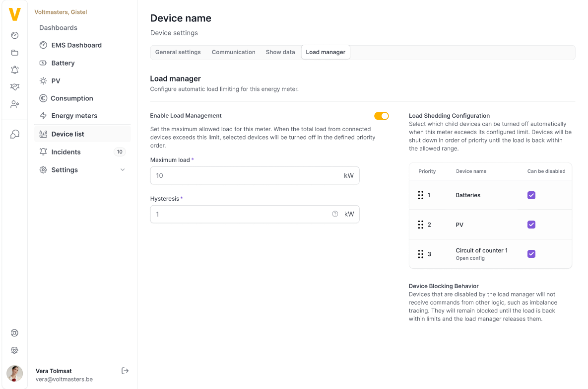Uncheck the Batteries can be disabled checkbox
Viewport: 588px width, 389px height.
click(x=531, y=195)
